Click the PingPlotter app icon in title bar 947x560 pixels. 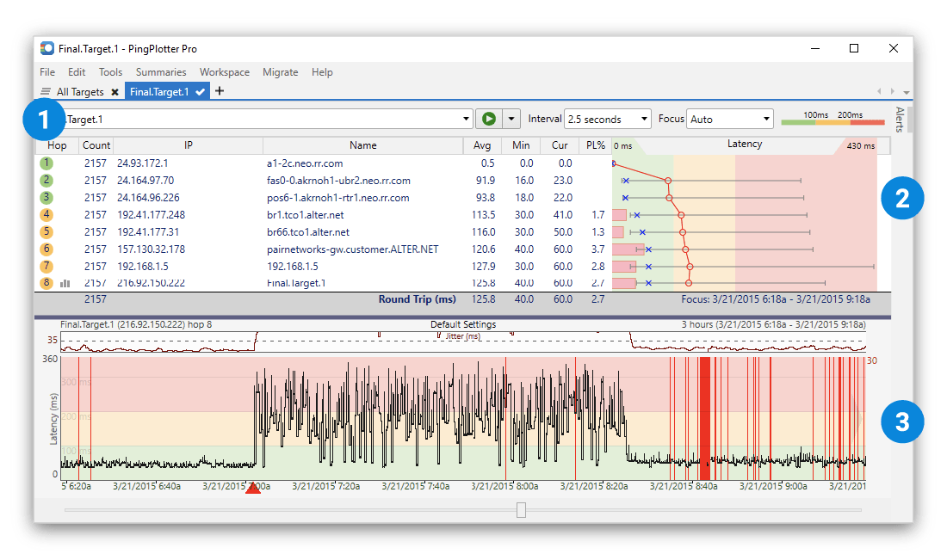[47, 48]
